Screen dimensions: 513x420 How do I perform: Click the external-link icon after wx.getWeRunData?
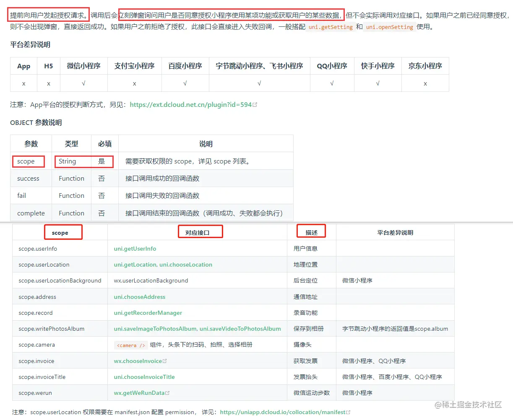[x=167, y=393]
